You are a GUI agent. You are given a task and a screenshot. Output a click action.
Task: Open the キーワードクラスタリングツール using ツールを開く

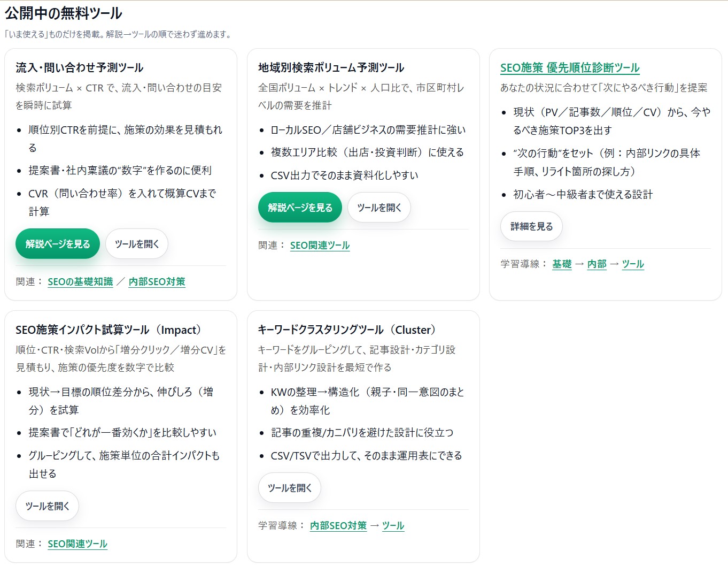290,488
